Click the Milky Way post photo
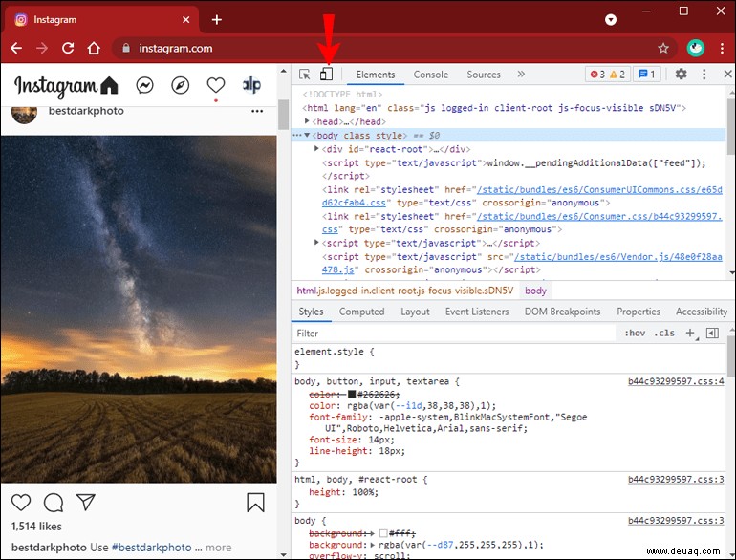The image size is (736, 560). pyautogui.click(x=139, y=309)
